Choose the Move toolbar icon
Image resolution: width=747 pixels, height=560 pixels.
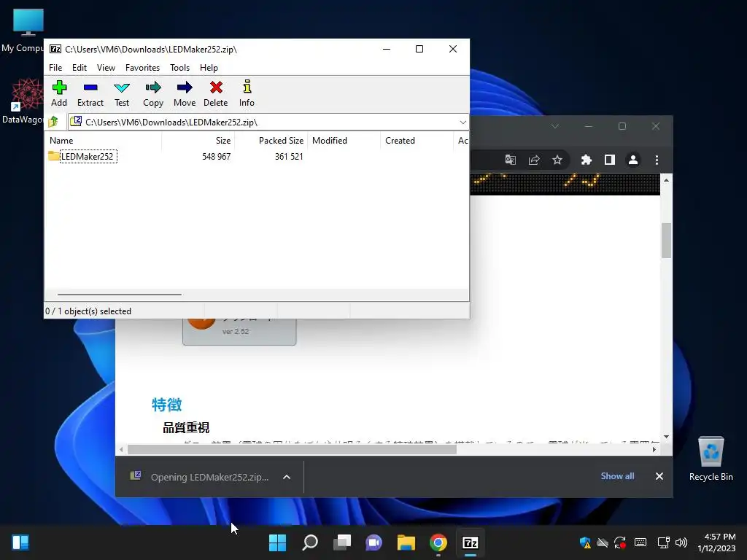185,93
